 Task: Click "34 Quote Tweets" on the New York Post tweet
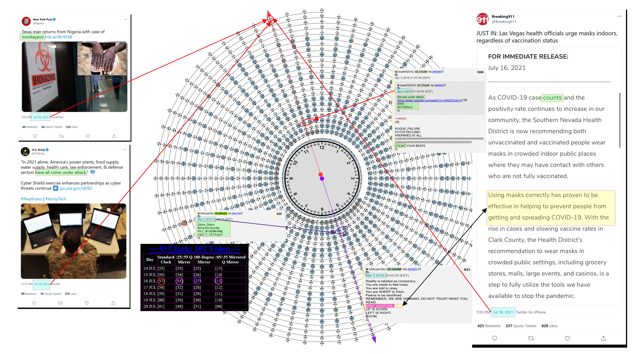(52, 127)
